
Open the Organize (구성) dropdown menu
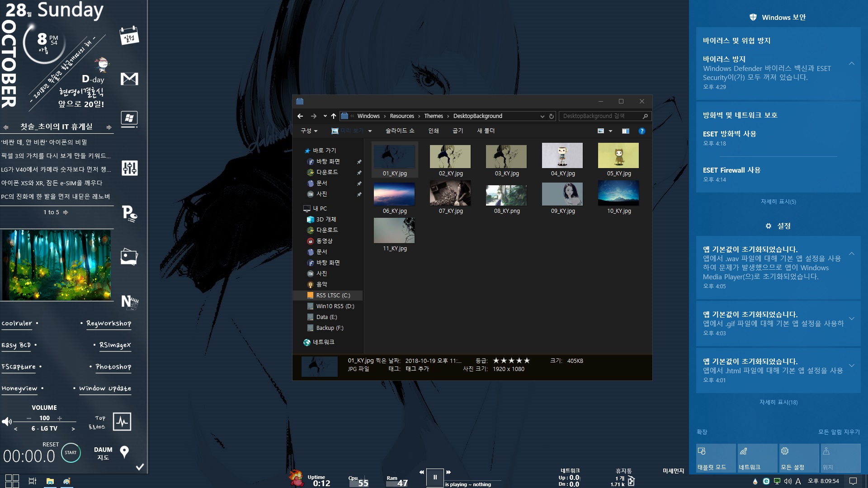coord(309,131)
